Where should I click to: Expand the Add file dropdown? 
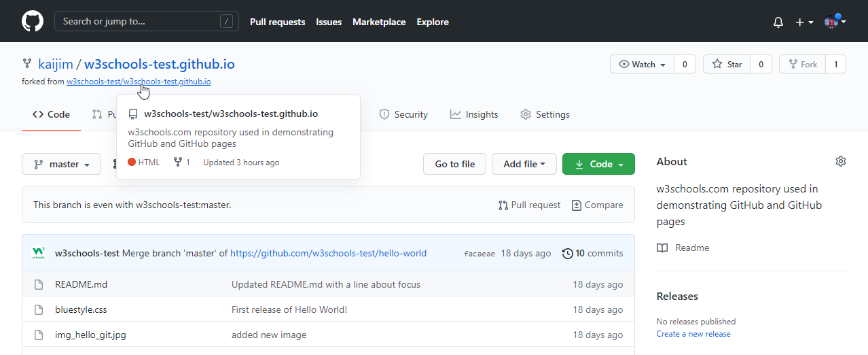tap(524, 164)
